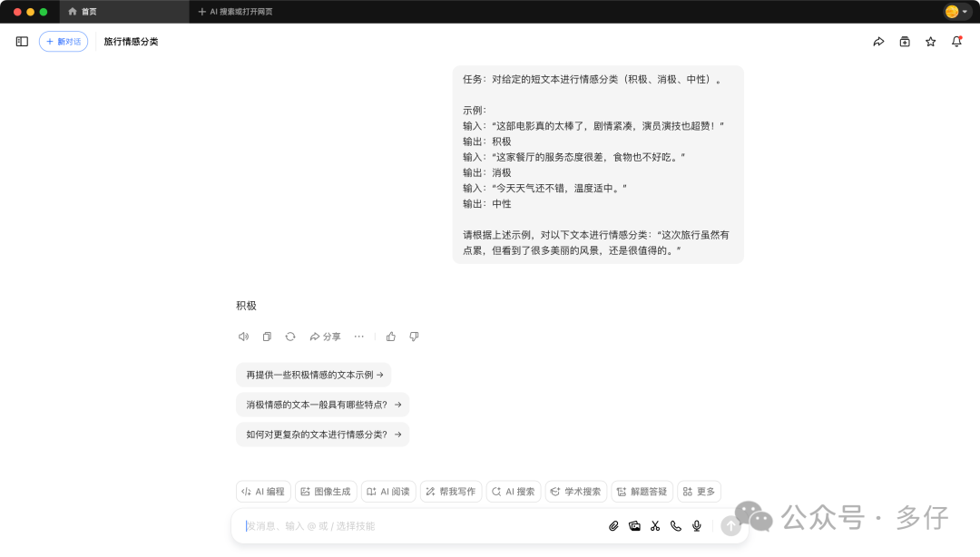Image resolution: width=980 pixels, height=557 pixels.
Task: Choose the 学术搜索 skill
Action: click(x=575, y=492)
